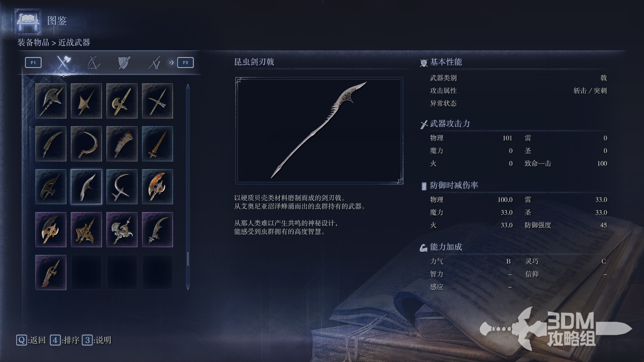
Task: Click the weapon list scrollbar down arrow
Action: point(188,287)
